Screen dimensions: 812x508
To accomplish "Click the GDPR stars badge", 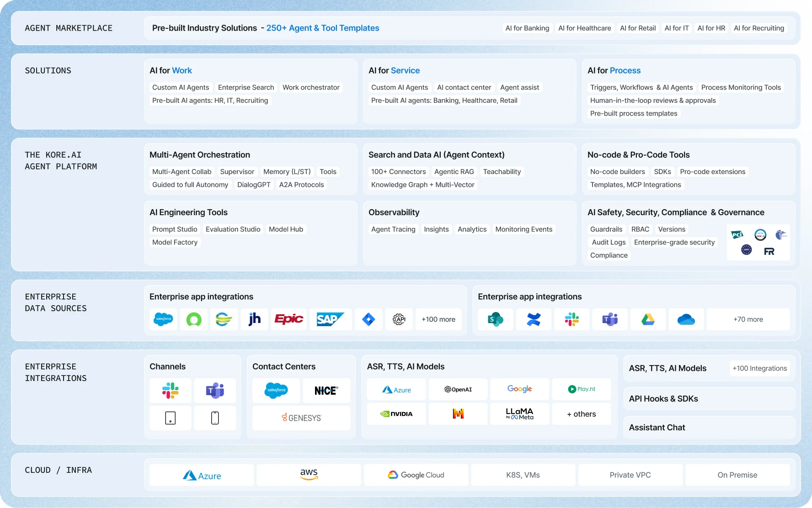I will click(x=747, y=249).
